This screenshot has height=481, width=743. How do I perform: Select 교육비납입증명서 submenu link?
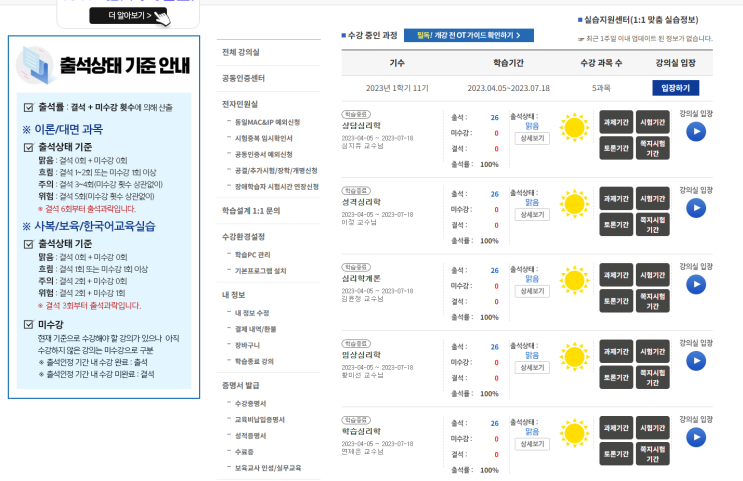click(x=260, y=419)
